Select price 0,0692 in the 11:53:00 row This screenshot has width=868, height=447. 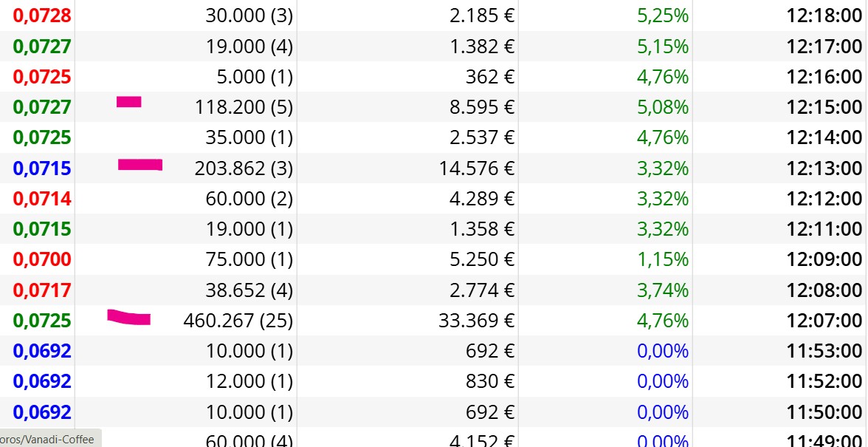[x=42, y=351]
